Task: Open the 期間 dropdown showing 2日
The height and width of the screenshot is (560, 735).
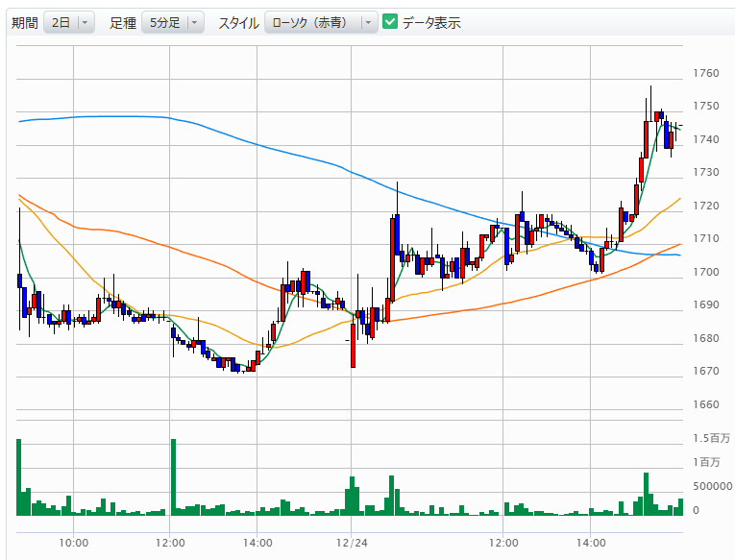Action: [x=69, y=22]
